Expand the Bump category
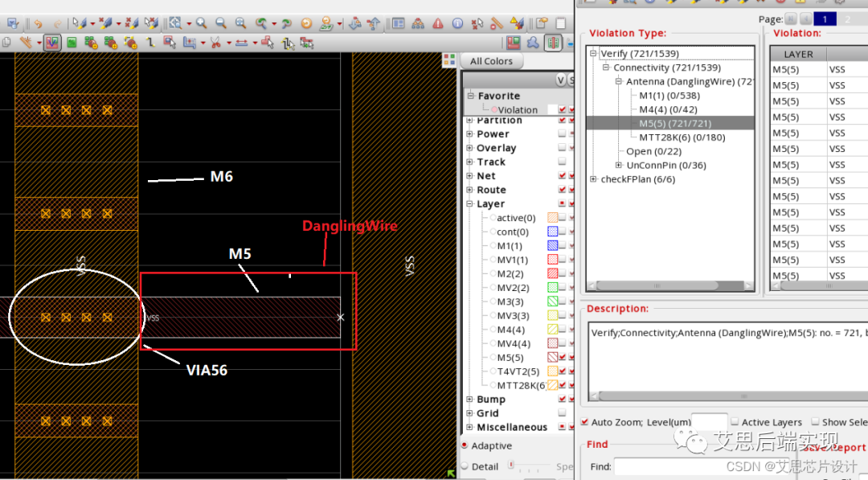 point(469,400)
